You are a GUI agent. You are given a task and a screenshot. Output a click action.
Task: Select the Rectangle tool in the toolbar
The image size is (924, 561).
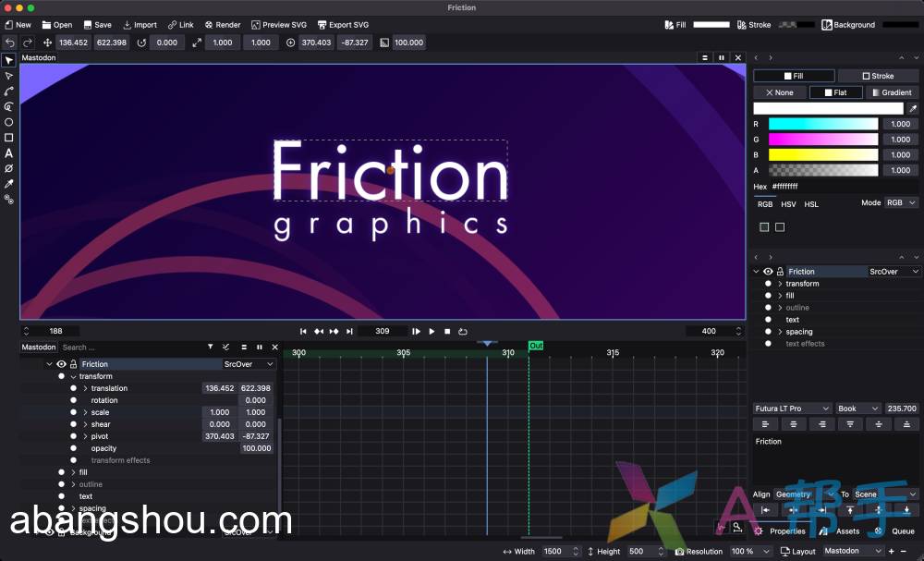[x=8, y=137]
